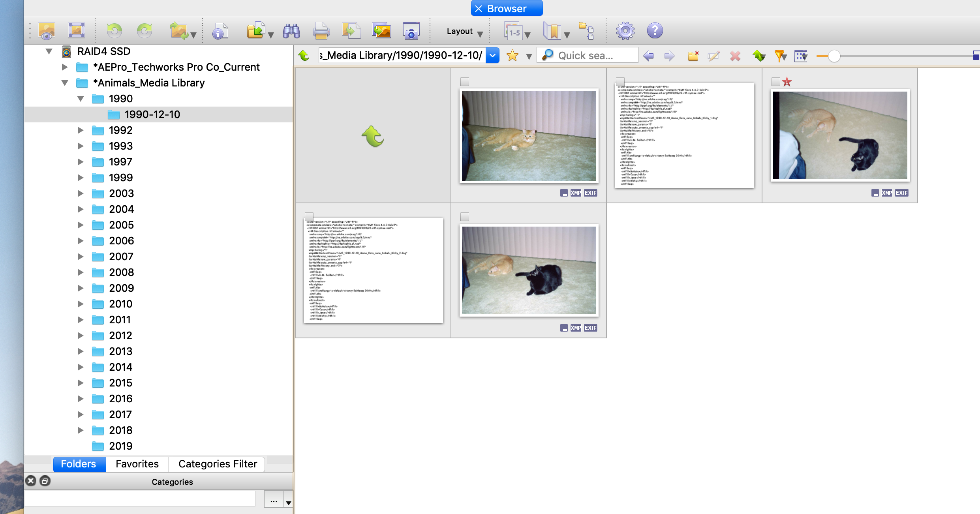980x514 pixels.
Task: Click the categories ellipsis button
Action: coord(274,500)
